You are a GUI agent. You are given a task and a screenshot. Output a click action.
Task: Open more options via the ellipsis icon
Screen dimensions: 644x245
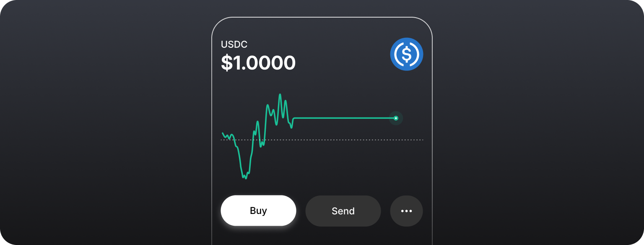406,211
